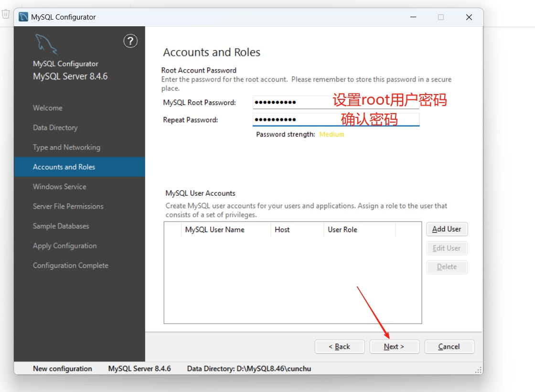Click the recycle bin icon behind window
The height and width of the screenshot is (392, 535).
click(x=5, y=14)
